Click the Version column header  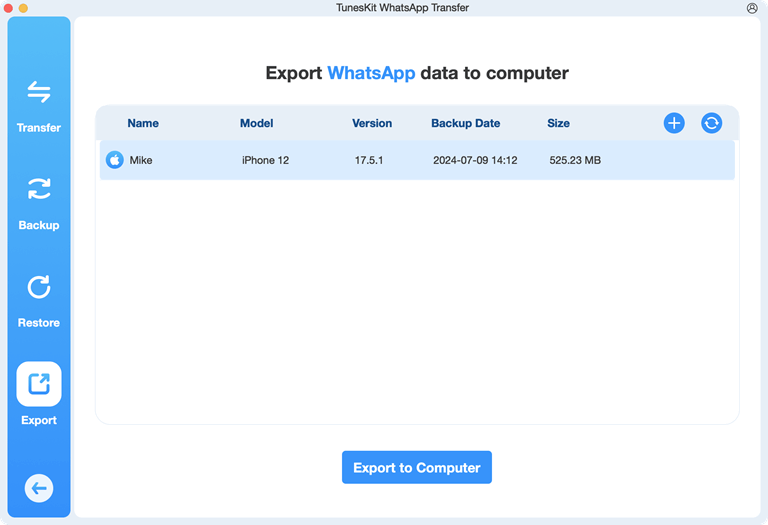click(x=372, y=123)
